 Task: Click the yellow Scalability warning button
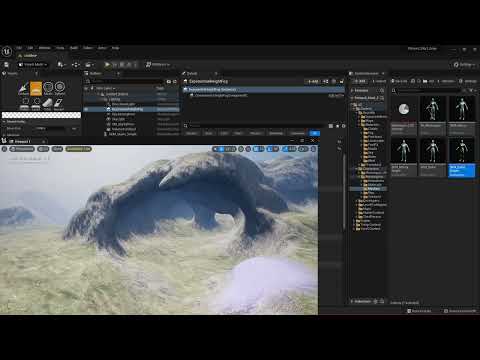point(78,149)
